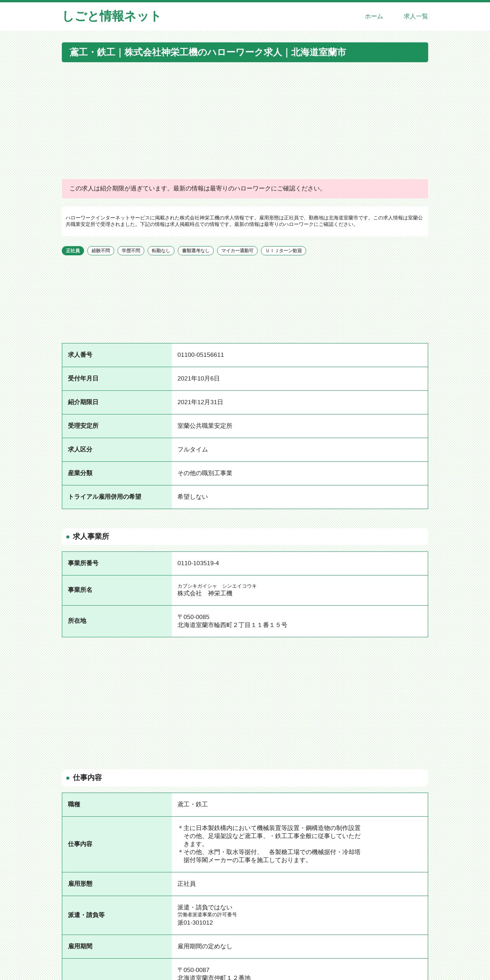Open the しごと情報ネット site logo
The width and height of the screenshot is (490, 980).
pyautogui.click(x=111, y=16)
